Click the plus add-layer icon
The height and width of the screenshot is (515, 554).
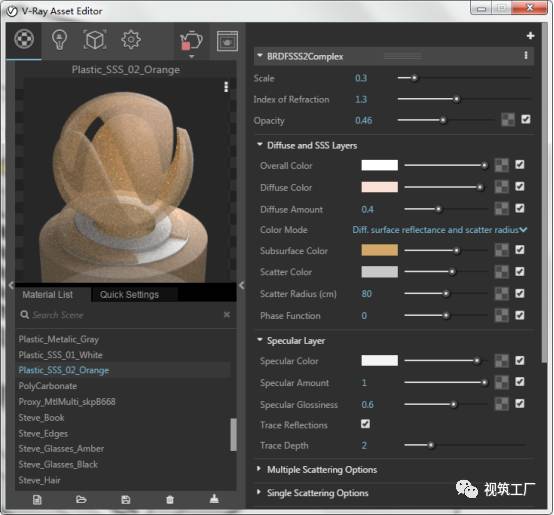(530, 36)
